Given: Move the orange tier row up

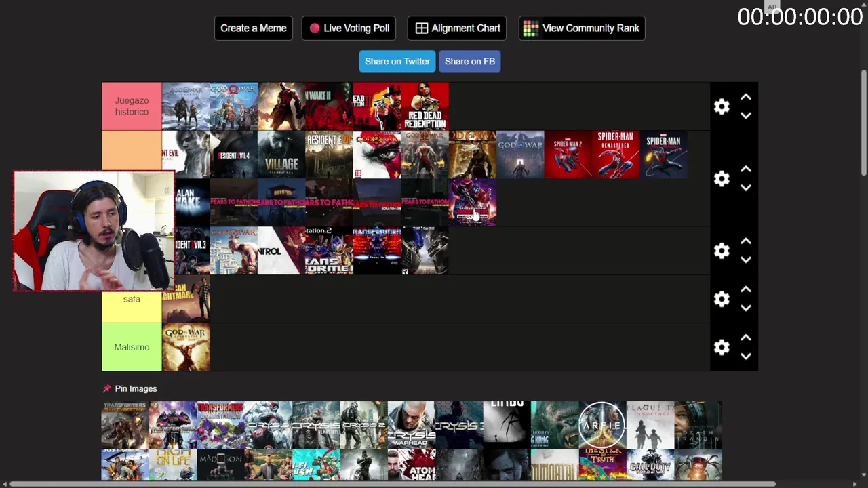Looking at the screenshot, I should click(746, 169).
